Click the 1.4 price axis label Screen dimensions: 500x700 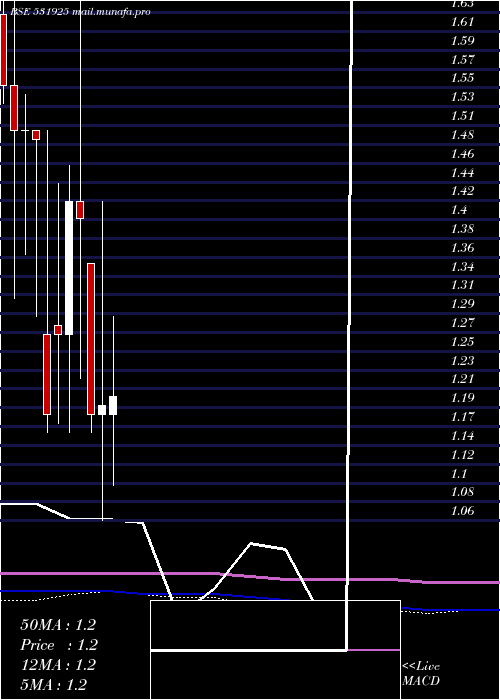459,210
